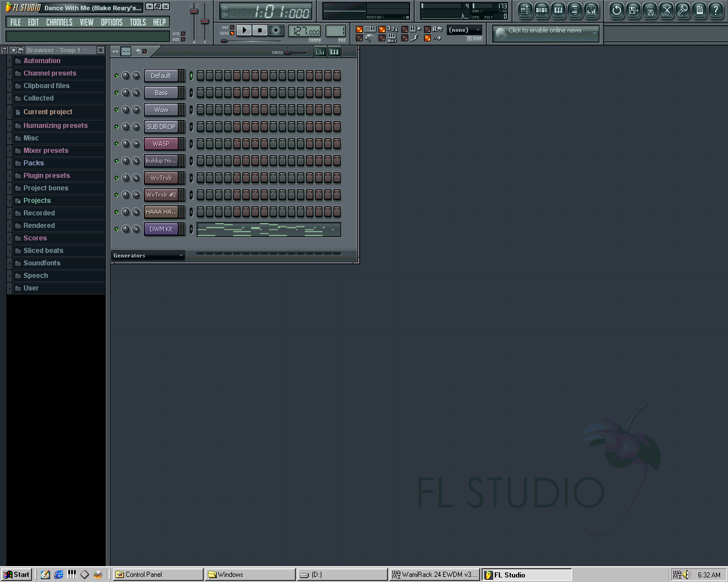The width and height of the screenshot is (728, 582).
Task: Switch to Song mode LED
Action: pos(232,33)
